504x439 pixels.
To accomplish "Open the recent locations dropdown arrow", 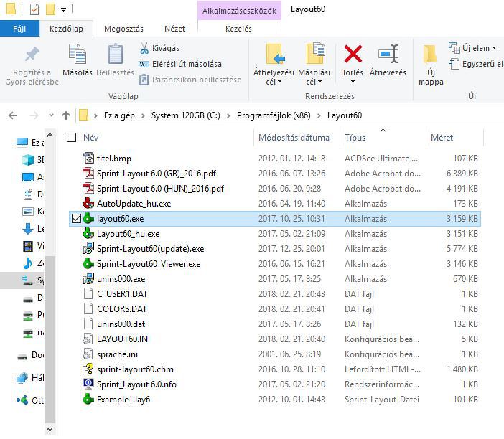I will (51, 115).
